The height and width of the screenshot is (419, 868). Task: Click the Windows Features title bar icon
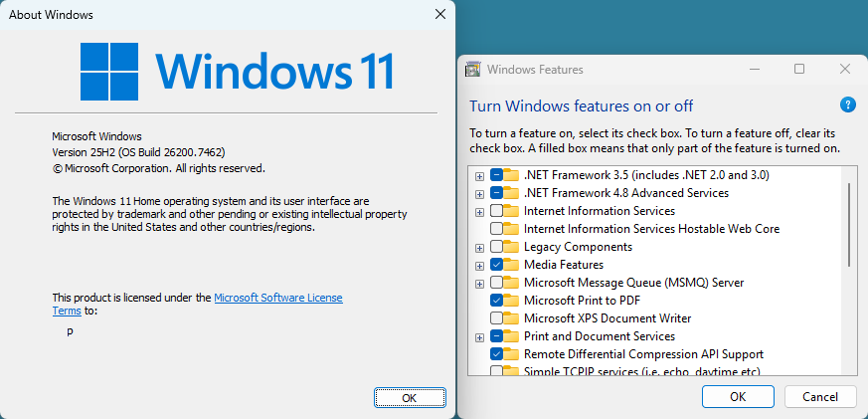(x=472, y=70)
